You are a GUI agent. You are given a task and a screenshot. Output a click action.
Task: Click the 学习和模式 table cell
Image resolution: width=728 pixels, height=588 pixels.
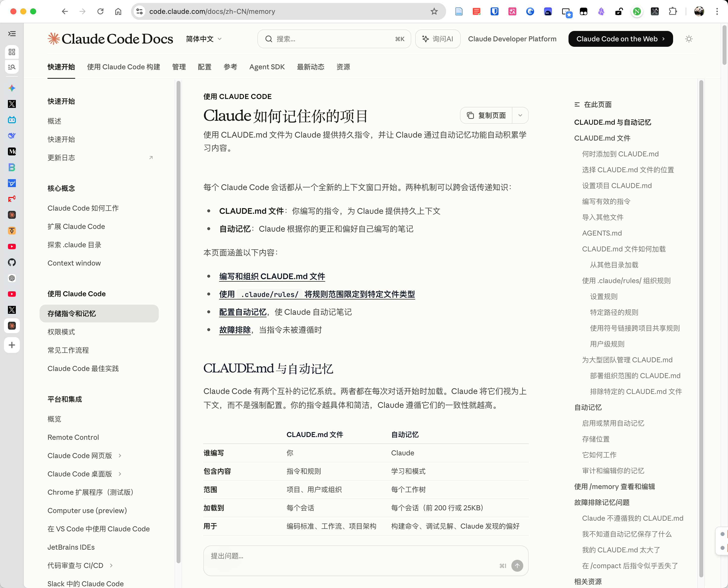point(408,471)
